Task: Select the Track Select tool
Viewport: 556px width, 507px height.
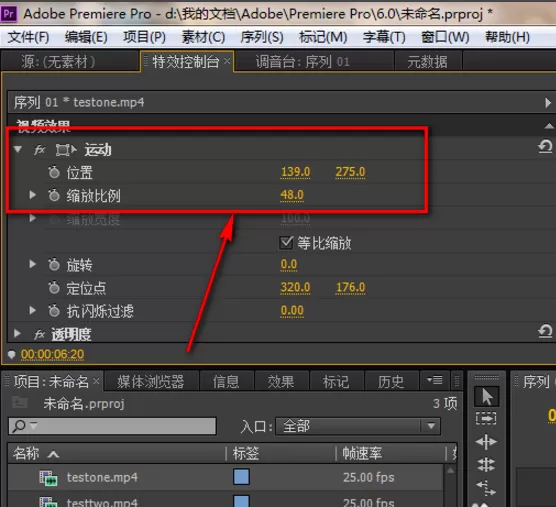Action: [486, 419]
